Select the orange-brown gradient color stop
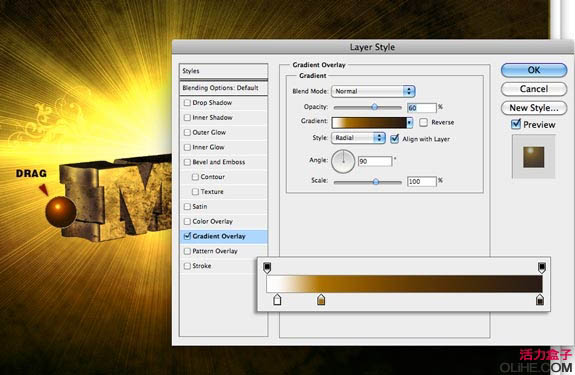The width and height of the screenshot is (575, 375). (x=321, y=299)
